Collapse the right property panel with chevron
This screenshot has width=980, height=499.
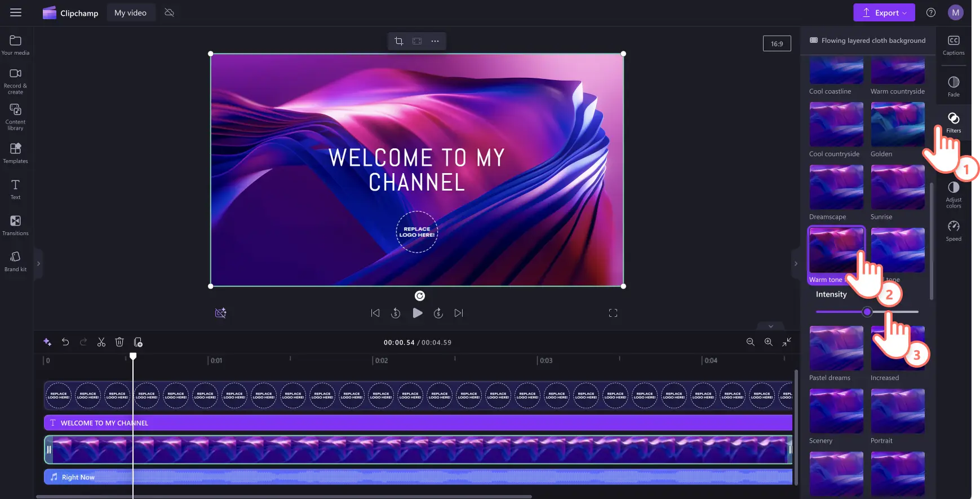pyautogui.click(x=796, y=263)
